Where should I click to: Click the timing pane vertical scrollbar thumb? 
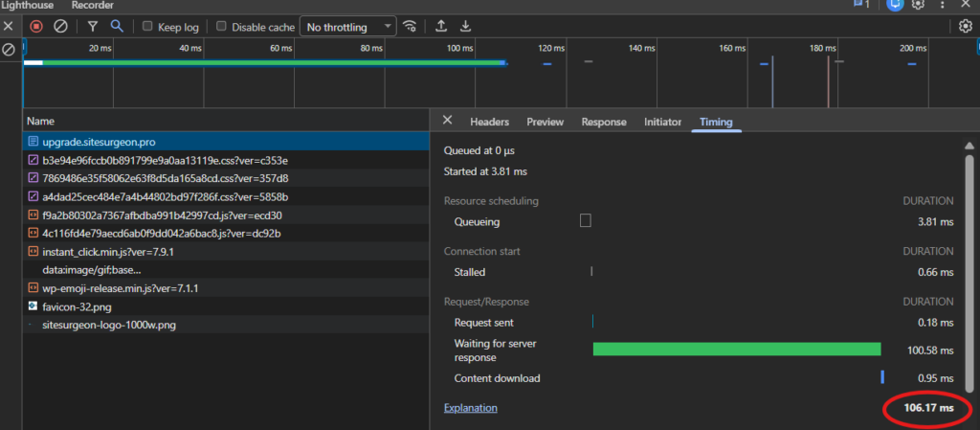tap(969, 273)
